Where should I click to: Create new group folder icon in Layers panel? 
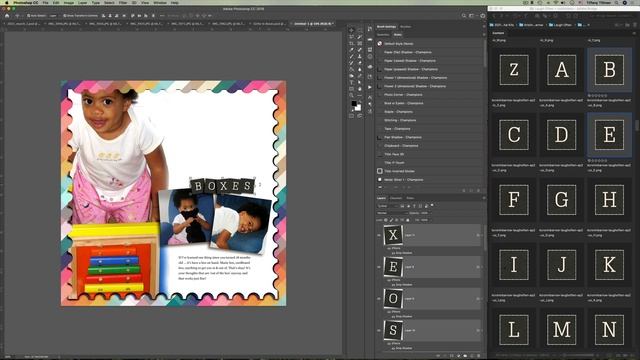pos(465,356)
